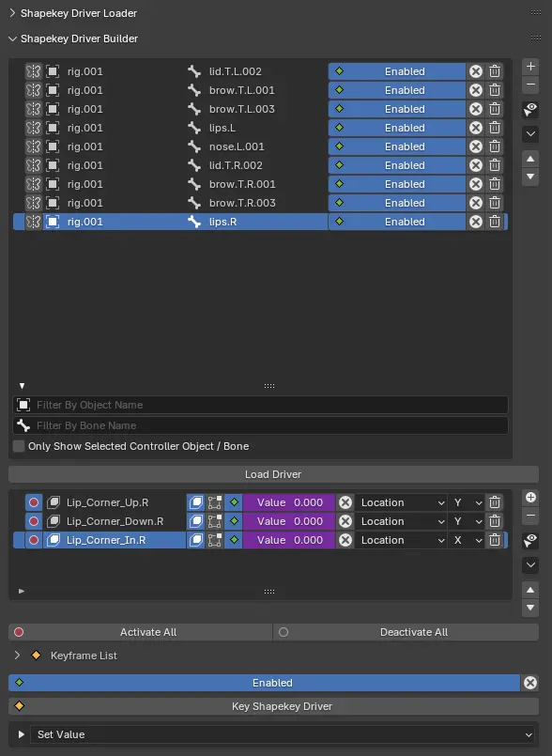Collapse Shapekey Driver Builder panel

[12, 39]
